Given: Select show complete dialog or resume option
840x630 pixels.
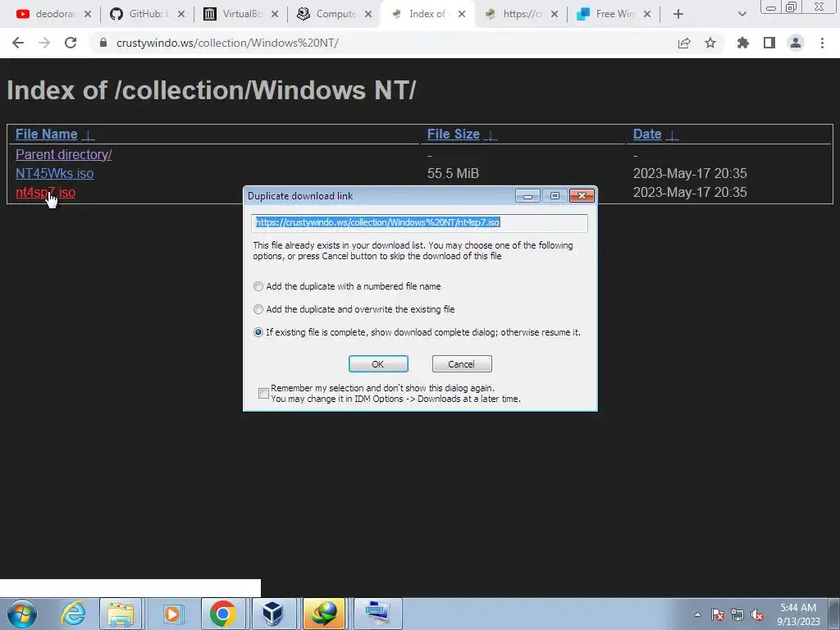Looking at the screenshot, I should tap(258, 333).
